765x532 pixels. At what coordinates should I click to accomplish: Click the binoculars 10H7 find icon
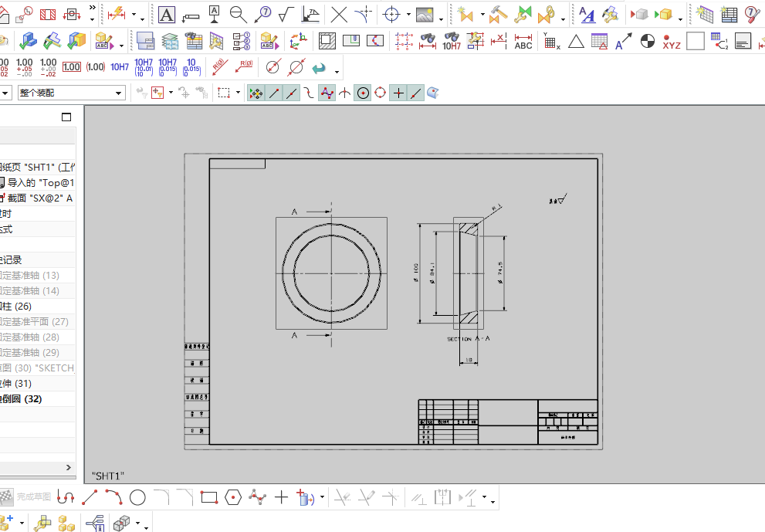(x=452, y=42)
